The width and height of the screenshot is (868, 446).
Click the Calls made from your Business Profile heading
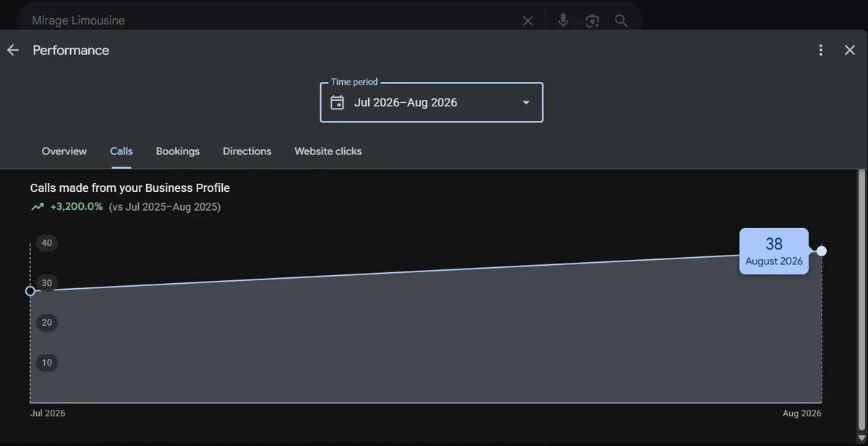(x=130, y=188)
